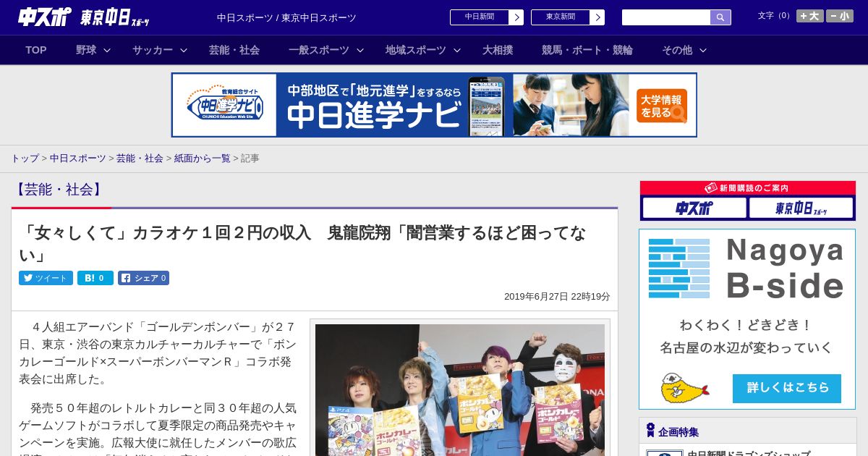Click 詳しくはこちら button in ad
The height and width of the screenshot is (456, 868).
tap(787, 388)
